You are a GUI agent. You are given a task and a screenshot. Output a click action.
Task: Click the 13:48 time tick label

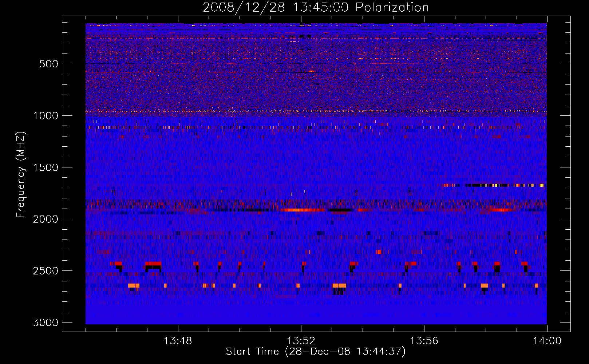pyautogui.click(x=178, y=341)
